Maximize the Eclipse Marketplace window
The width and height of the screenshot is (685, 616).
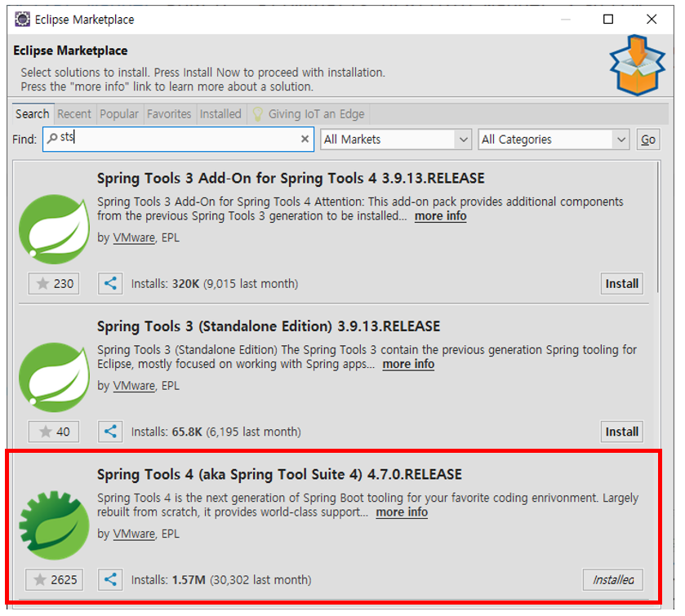pyautogui.click(x=608, y=20)
